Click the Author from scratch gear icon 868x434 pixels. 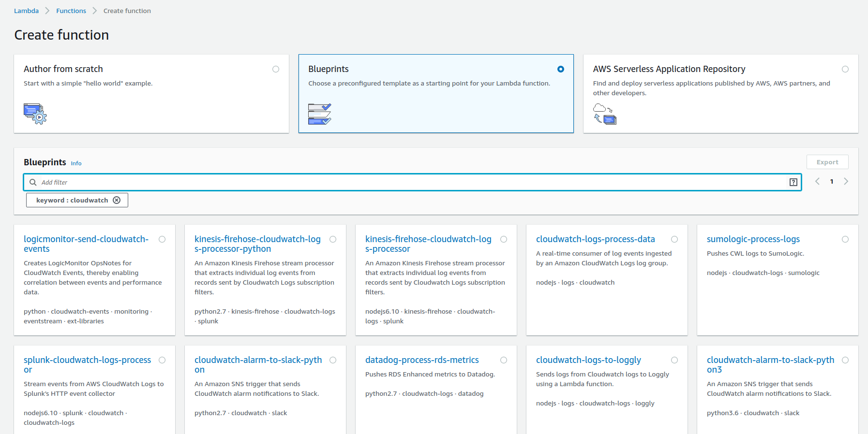coord(35,114)
